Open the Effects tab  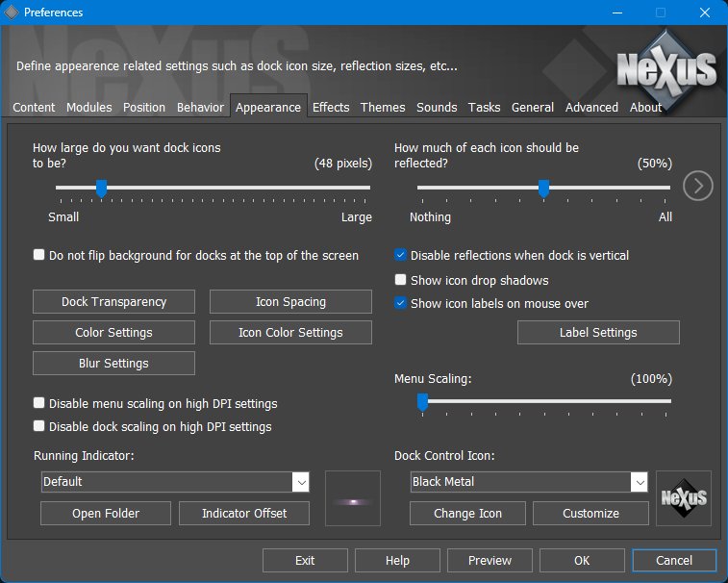331,108
